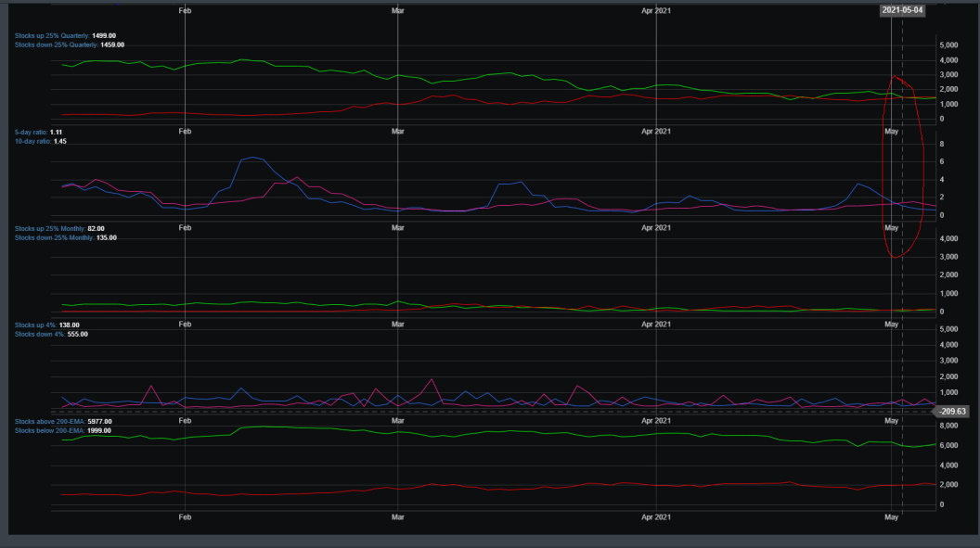
Task: Select the "5-day ratio" legend label
Action: click(32, 133)
